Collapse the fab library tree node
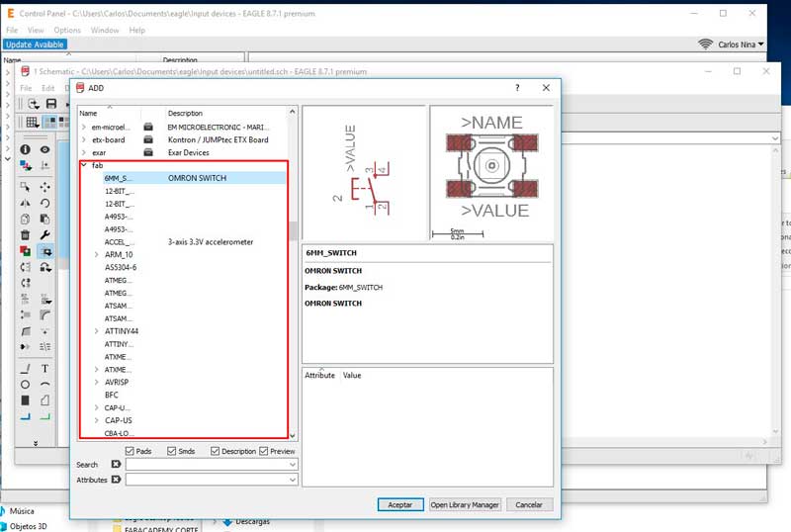Screen dimensions: 791x532 click(84, 165)
